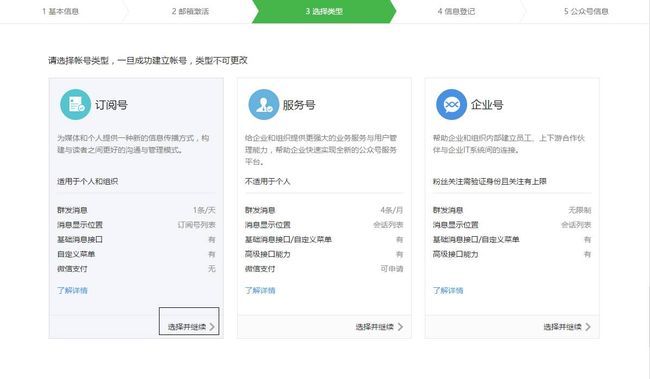Open 了解详情 link in 服务号 card
The height and width of the screenshot is (379, 650).
260,290
